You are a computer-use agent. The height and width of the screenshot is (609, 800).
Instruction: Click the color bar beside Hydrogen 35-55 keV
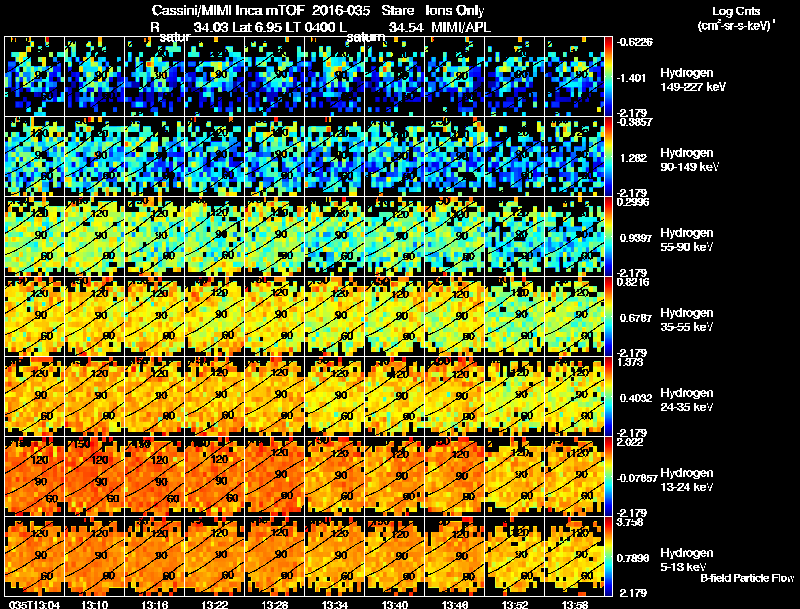tap(608, 317)
